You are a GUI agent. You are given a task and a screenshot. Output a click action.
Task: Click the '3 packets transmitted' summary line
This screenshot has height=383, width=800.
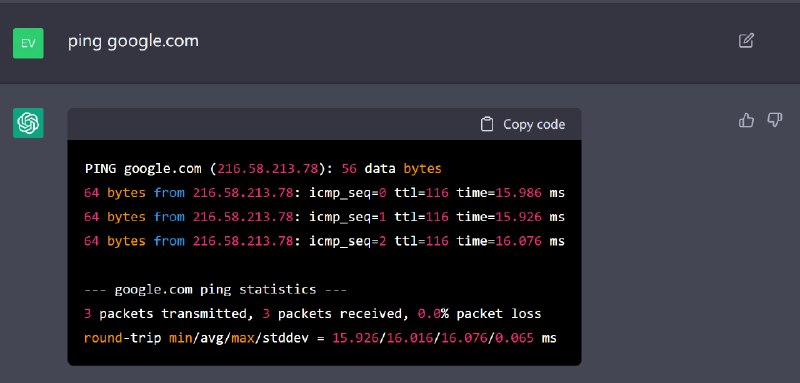pos(313,314)
